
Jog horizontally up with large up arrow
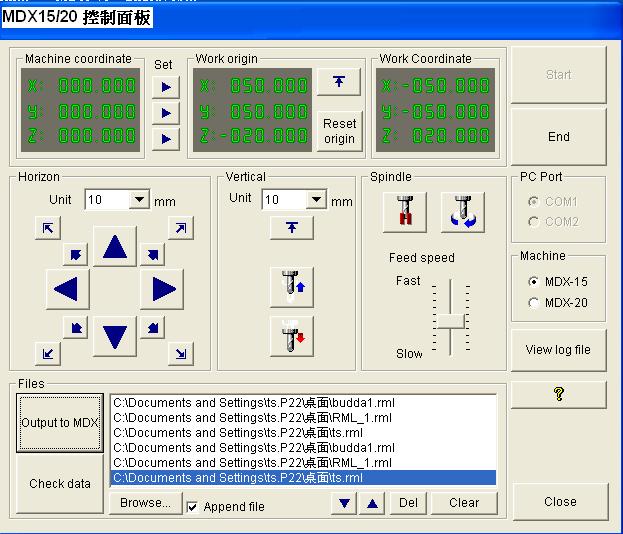115,247
